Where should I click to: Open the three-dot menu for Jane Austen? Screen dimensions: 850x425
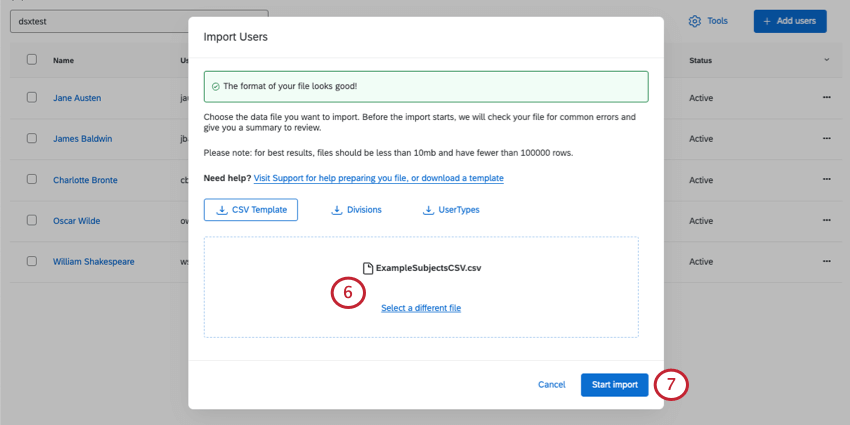pos(827,97)
